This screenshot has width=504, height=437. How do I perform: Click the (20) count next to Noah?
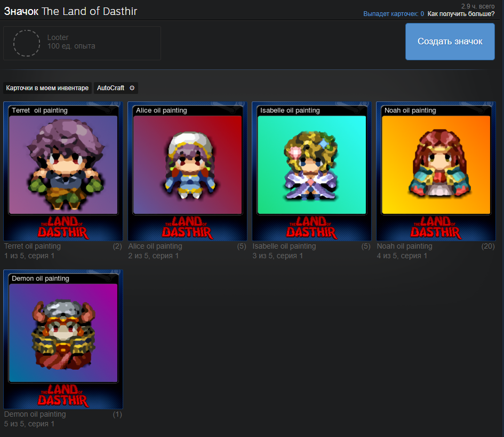point(488,247)
